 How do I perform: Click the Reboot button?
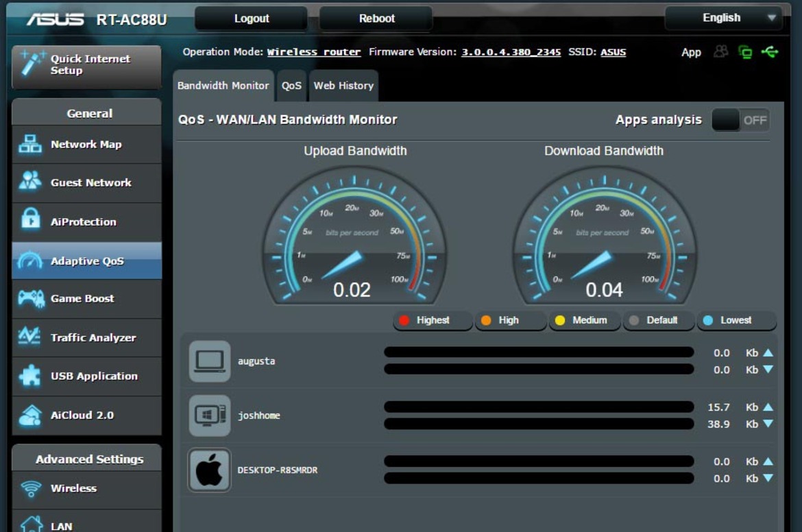pos(376,19)
